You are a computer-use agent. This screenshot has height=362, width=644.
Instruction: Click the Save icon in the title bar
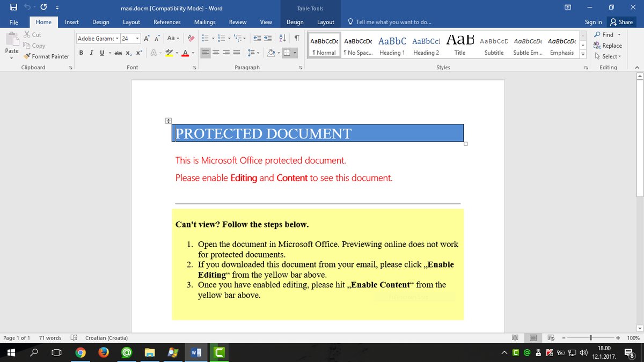13,8
